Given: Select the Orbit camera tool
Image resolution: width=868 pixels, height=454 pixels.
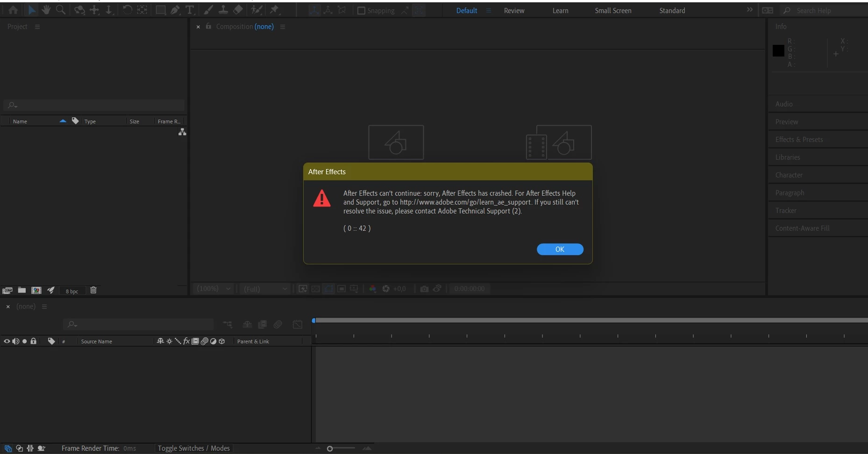Looking at the screenshot, I should click(x=79, y=10).
